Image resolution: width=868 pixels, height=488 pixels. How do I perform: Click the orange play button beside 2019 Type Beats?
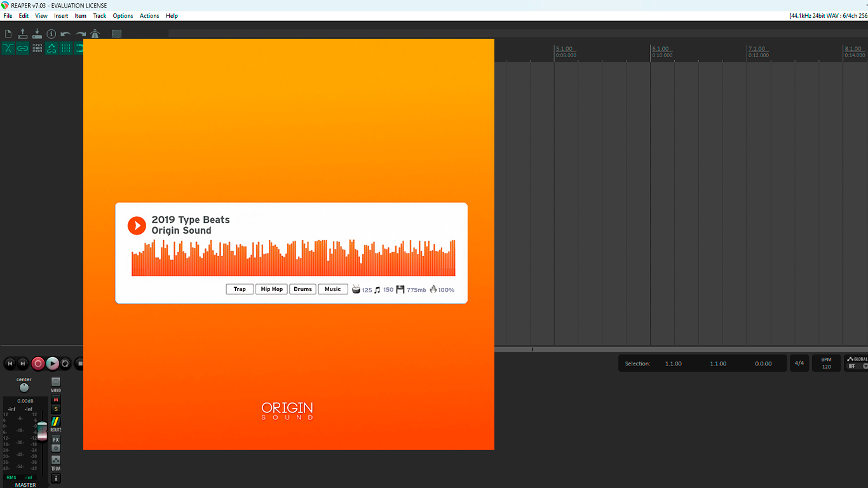point(137,226)
